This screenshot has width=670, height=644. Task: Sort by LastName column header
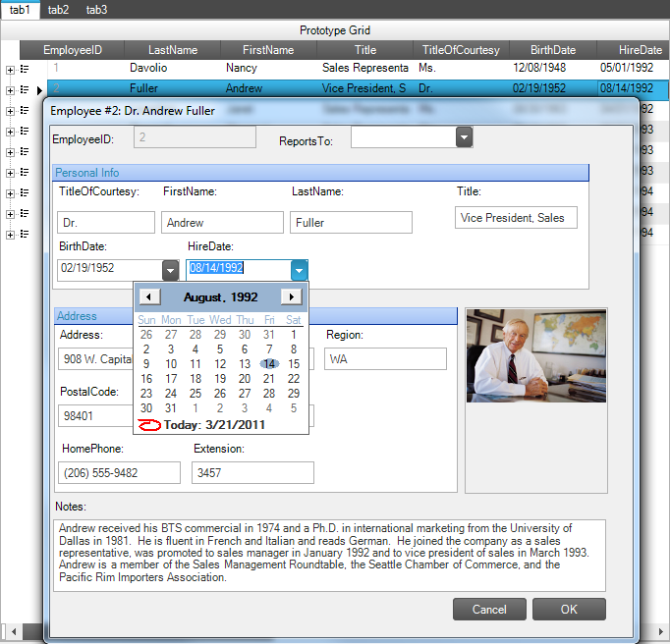pos(173,50)
